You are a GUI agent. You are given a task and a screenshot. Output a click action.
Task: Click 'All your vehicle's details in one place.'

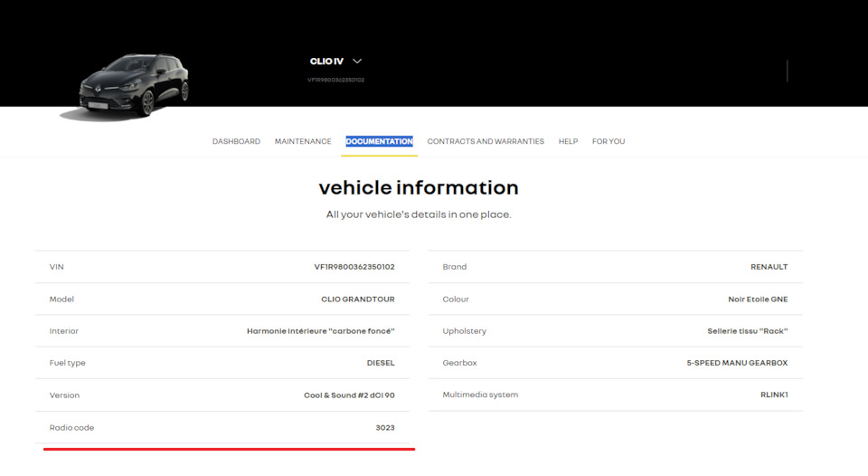(x=419, y=214)
